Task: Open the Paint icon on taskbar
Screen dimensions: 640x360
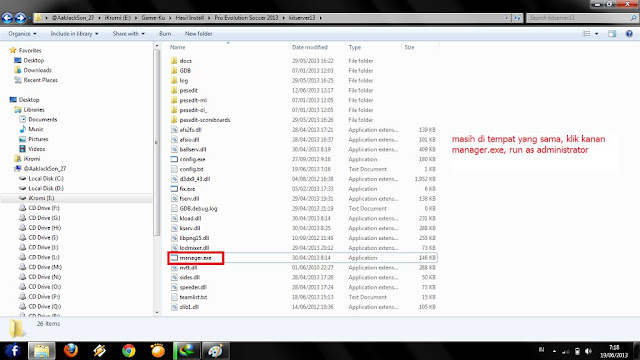Action: coord(216,351)
